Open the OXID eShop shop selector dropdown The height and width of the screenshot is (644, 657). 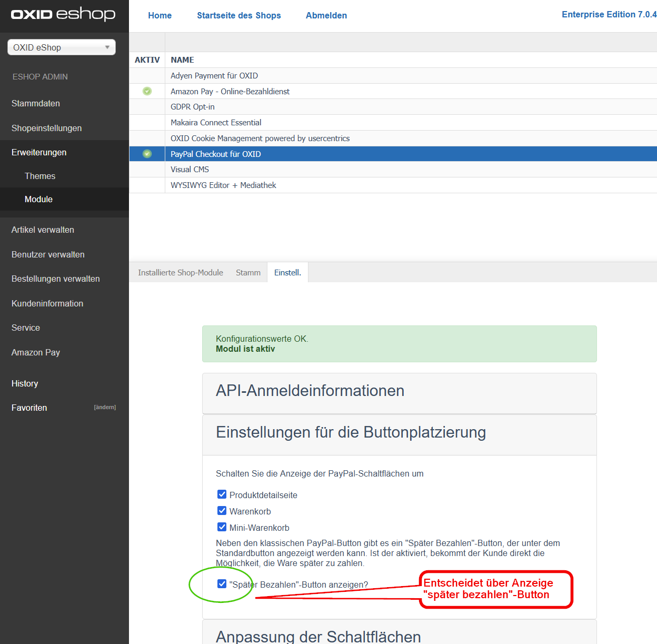pyautogui.click(x=62, y=47)
